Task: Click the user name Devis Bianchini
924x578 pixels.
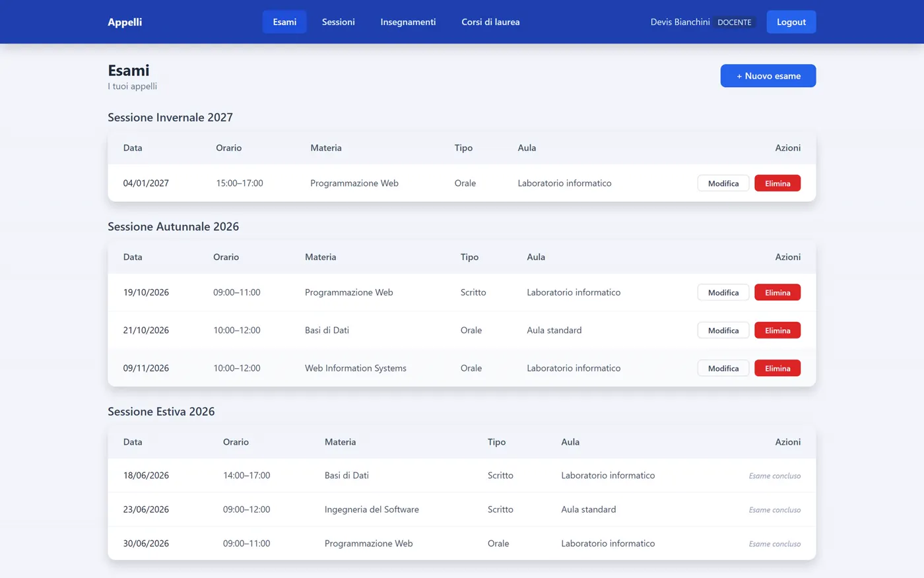Action: (680, 22)
